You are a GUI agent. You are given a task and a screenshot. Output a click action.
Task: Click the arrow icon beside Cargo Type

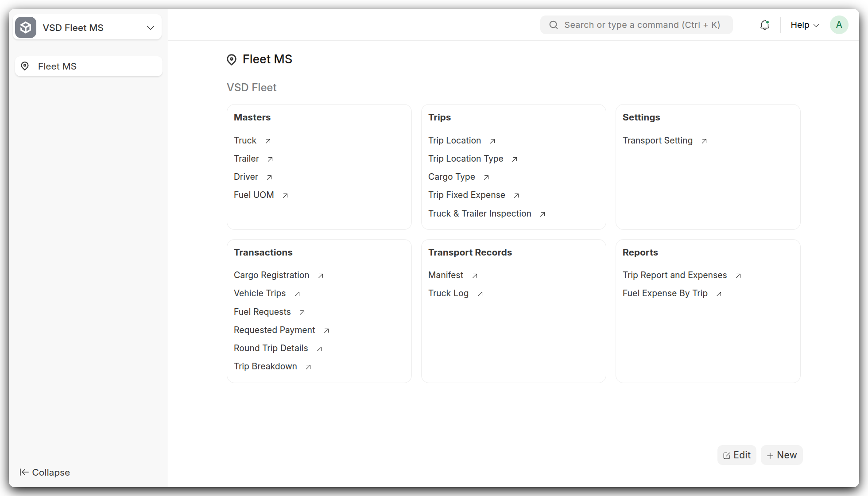[486, 178]
